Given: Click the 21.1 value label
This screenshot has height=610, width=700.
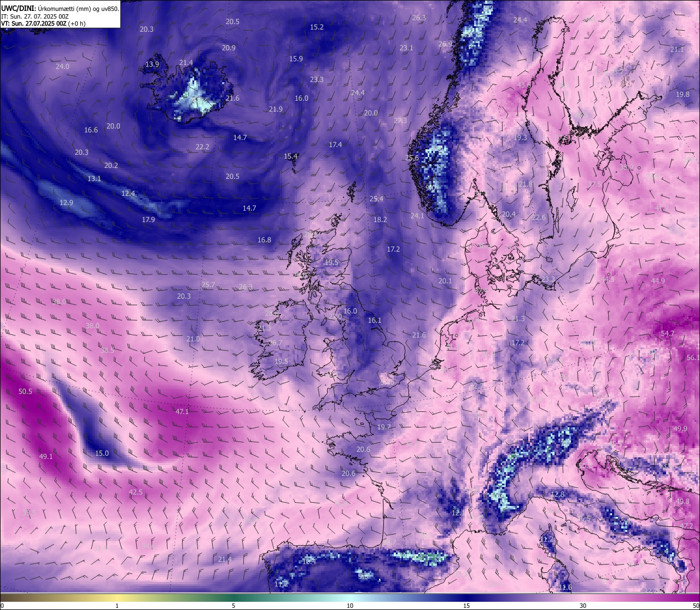Looking at the screenshot, I should (x=677, y=49).
